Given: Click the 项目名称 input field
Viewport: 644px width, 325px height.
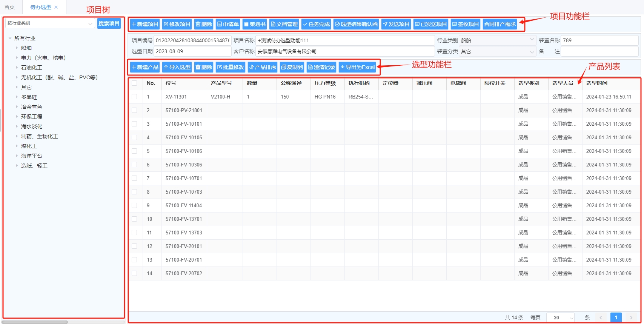Looking at the screenshot, I should pos(345,40).
